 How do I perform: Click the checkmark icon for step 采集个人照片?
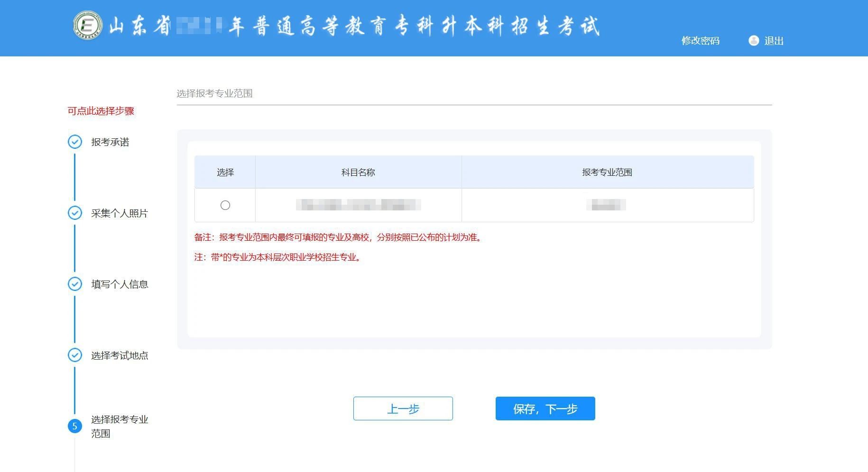coord(75,213)
